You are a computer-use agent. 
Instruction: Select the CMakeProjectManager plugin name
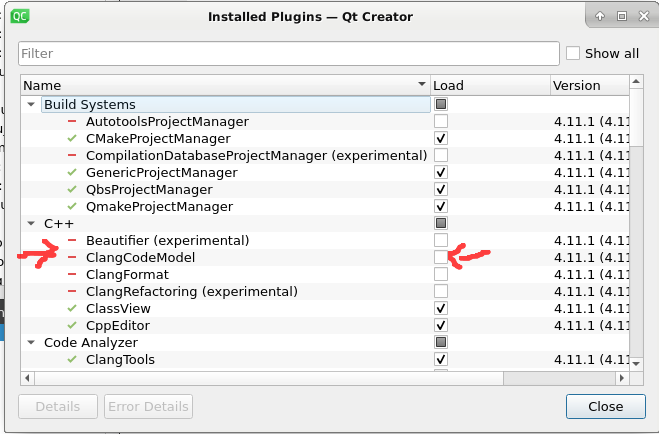158,138
